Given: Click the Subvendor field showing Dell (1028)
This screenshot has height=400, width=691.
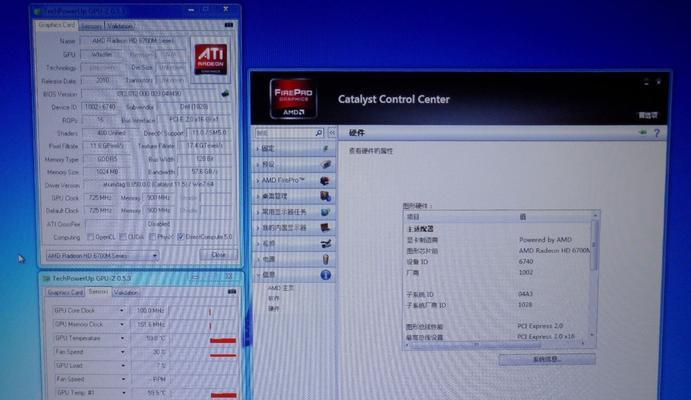Looking at the screenshot, I should (194, 107).
